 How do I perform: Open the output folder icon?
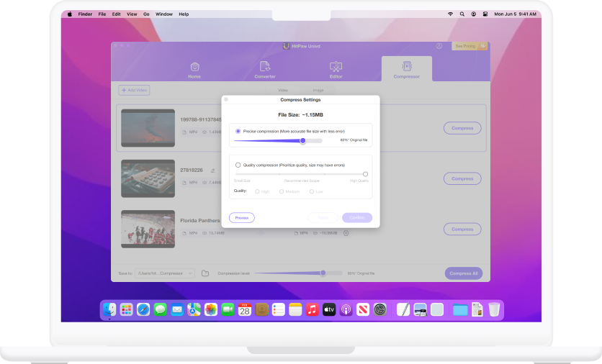205,273
